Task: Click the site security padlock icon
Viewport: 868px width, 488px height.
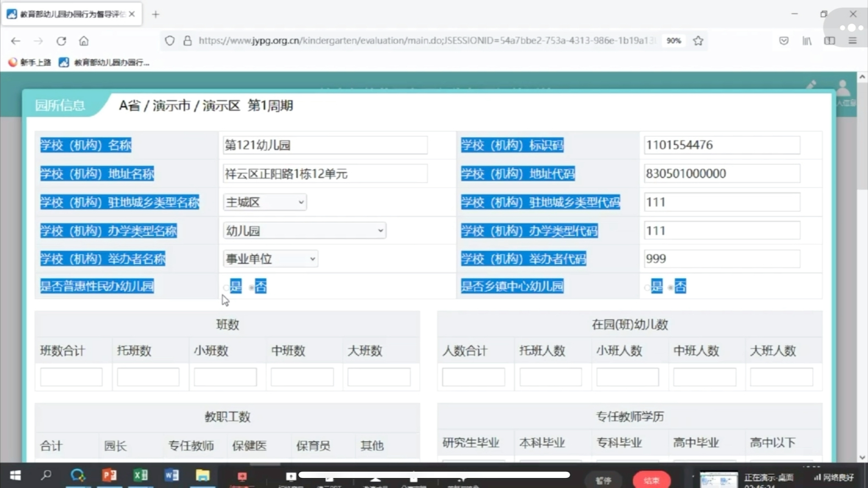Action: pyautogui.click(x=187, y=41)
